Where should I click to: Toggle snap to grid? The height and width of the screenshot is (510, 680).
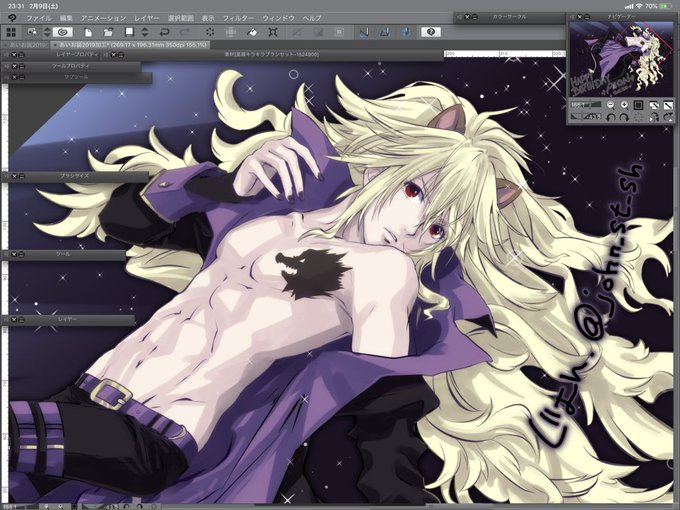(x=406, y=32)
